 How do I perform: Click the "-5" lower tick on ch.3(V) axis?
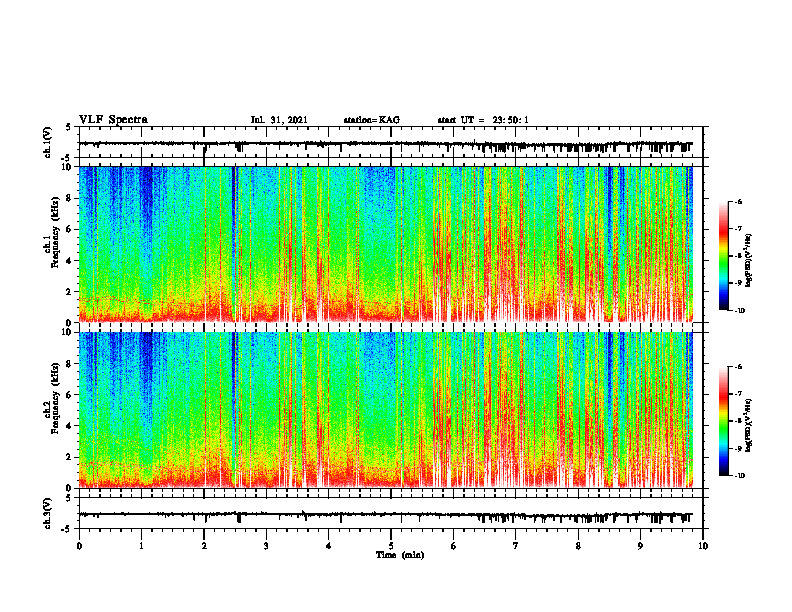pos(67,529)
